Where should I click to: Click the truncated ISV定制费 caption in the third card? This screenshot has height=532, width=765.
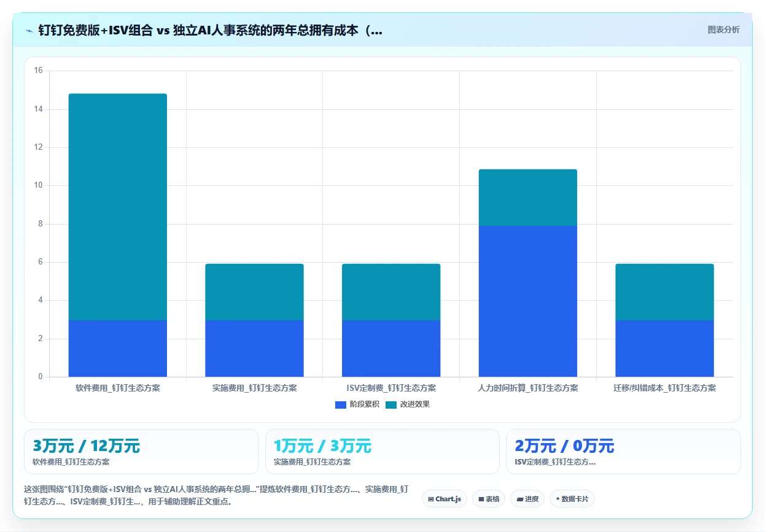(x=555, y=462)
